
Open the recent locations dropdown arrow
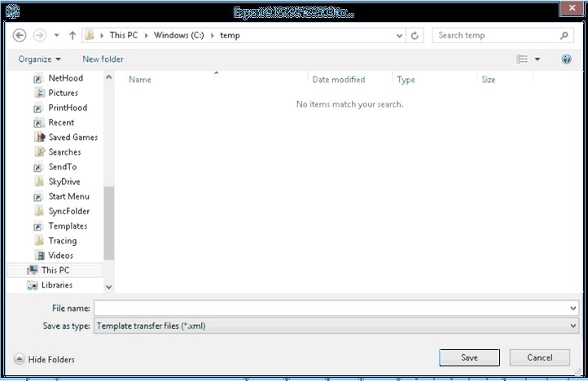[x=56, y=36]
